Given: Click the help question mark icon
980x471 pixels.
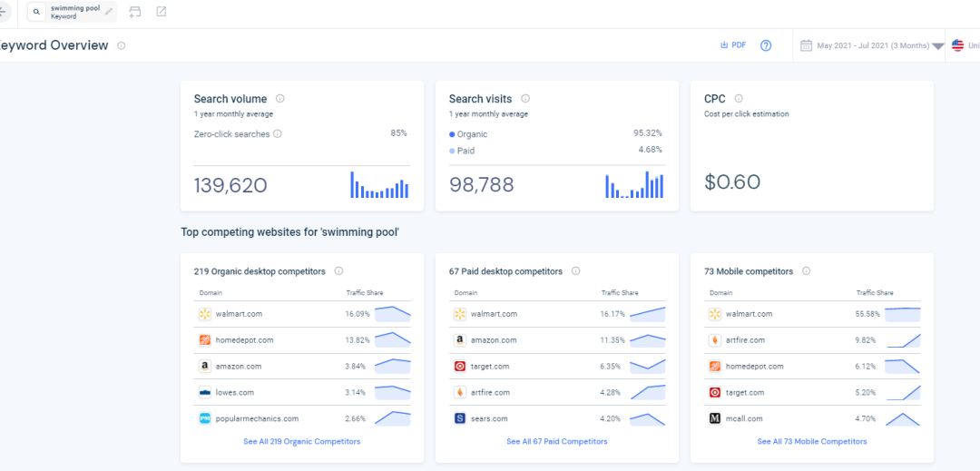Looking at the screenshot, I should 766,45.
